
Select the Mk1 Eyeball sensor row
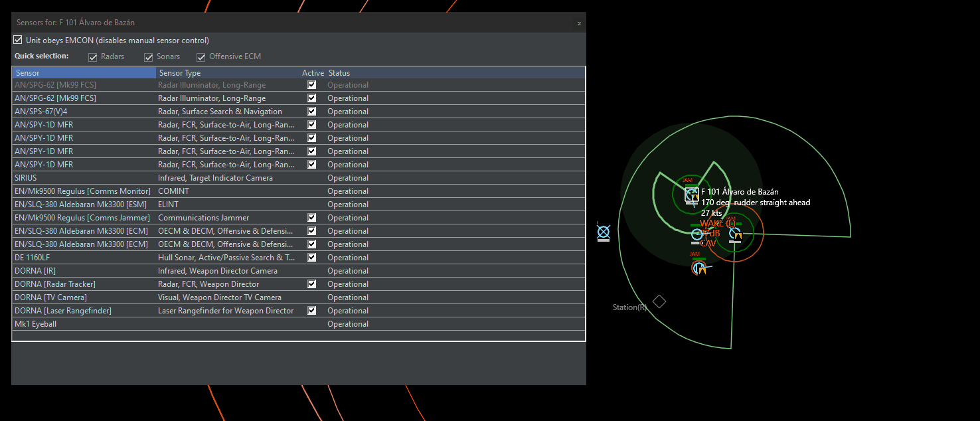coord(299,324)
